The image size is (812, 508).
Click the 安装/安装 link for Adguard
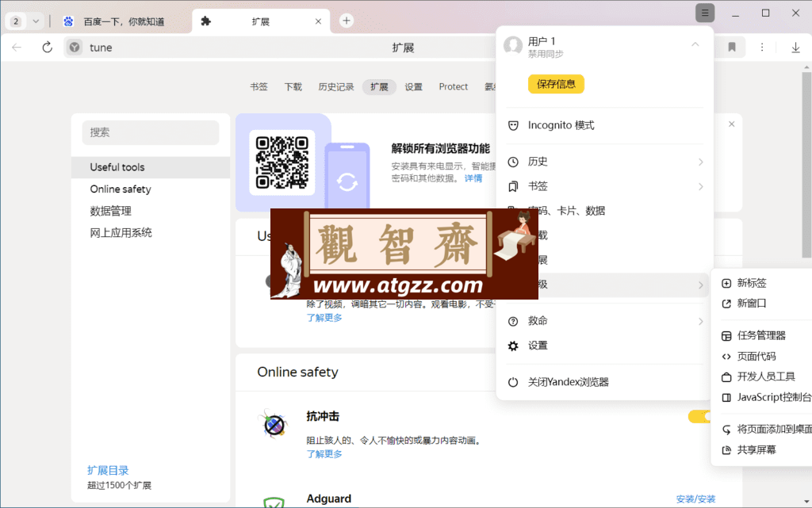tap(695, 499)
